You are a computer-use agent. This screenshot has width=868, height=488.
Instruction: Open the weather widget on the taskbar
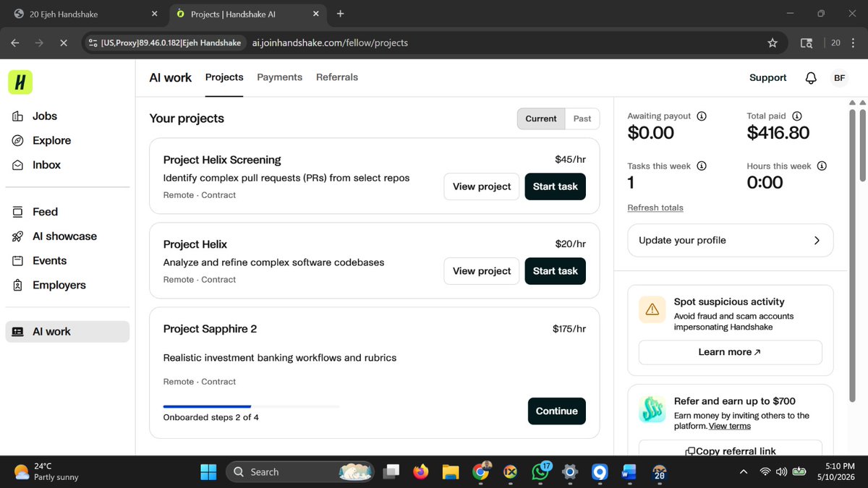pyautogui.click(x=46, y=472)
